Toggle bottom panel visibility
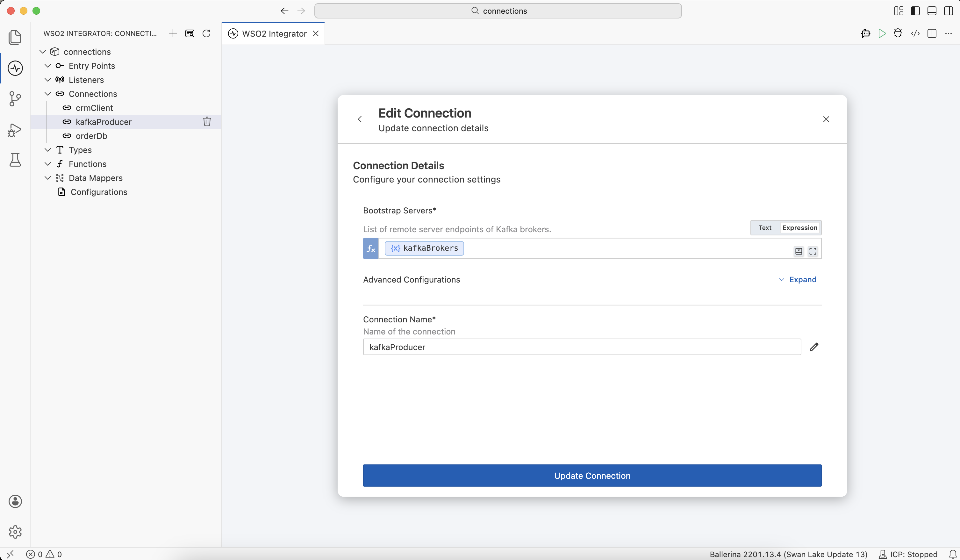This screenshot has height=560, width=960. pos(932,11)
